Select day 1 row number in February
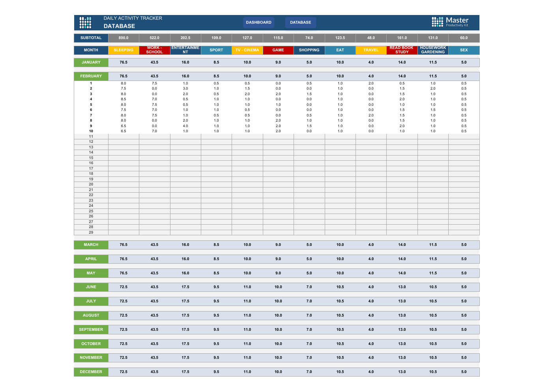Image resolution: width=554 pixels, height=392 pixels. coord(91,83)
